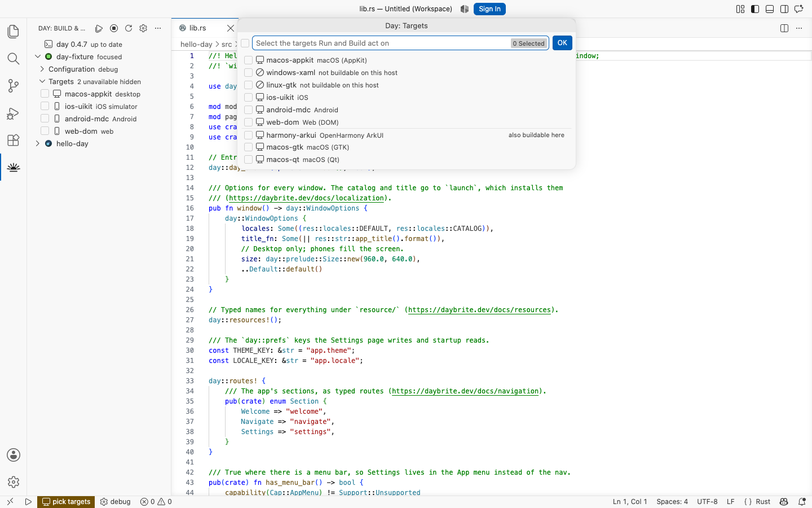Check the windows-xaml target checkbox
This screenshot has width=812, height=508.
tap(248, 73)
